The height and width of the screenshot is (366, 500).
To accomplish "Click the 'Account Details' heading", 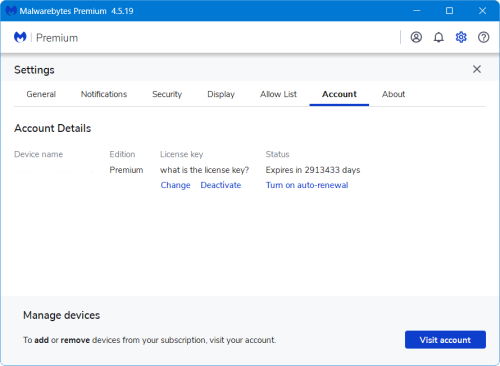I will pos(53,128).
